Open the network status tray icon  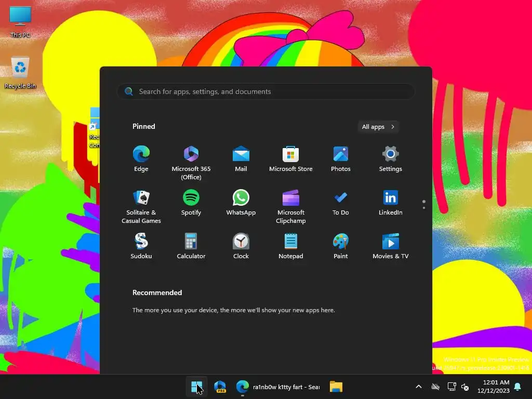pos(451,387)
